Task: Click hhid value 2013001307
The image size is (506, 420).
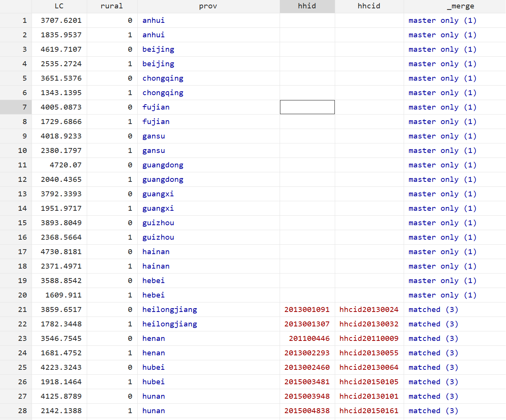Action: 307,324
